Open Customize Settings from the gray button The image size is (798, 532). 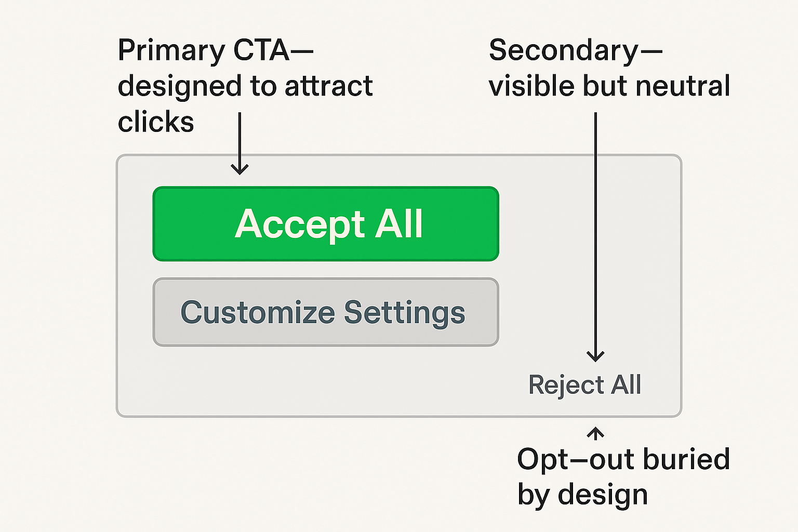tap(326, 312)
